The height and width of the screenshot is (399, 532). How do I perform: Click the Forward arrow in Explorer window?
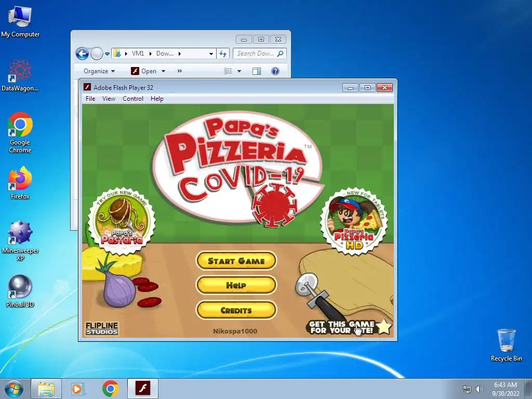97,54
